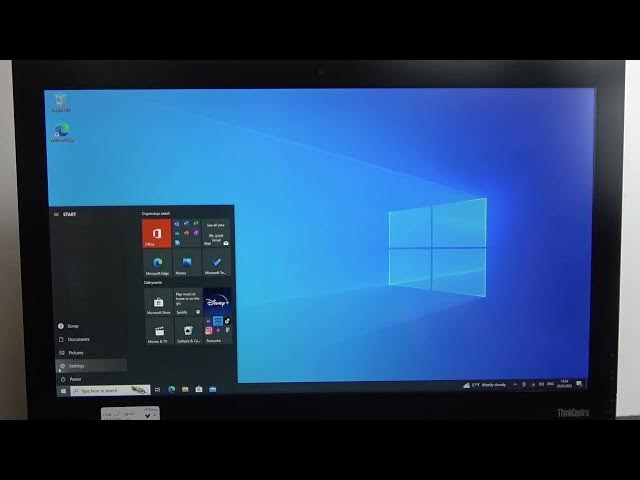Launch the Microsoft Edge tile in Start
This screenshot has height=480, width=640.
pos(158,264)
